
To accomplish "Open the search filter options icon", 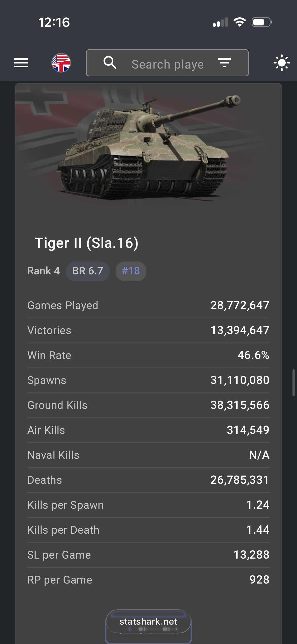I will [x=224, y=63].
